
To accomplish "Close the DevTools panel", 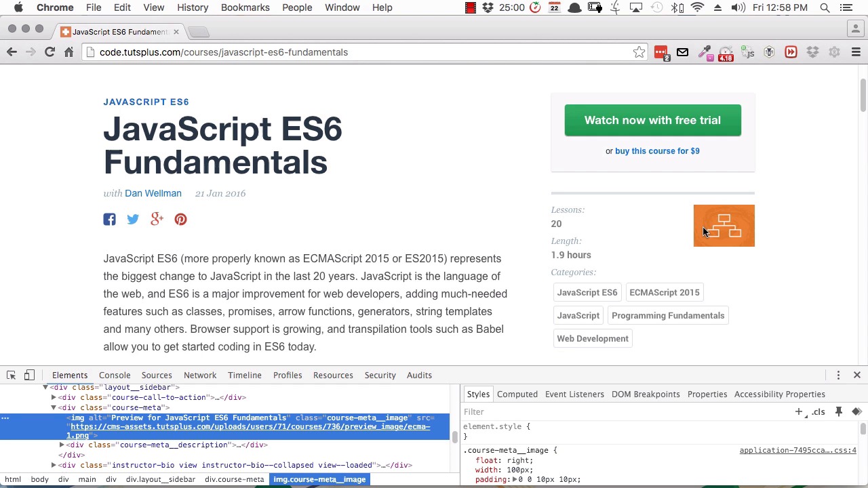I will point(856,375).
